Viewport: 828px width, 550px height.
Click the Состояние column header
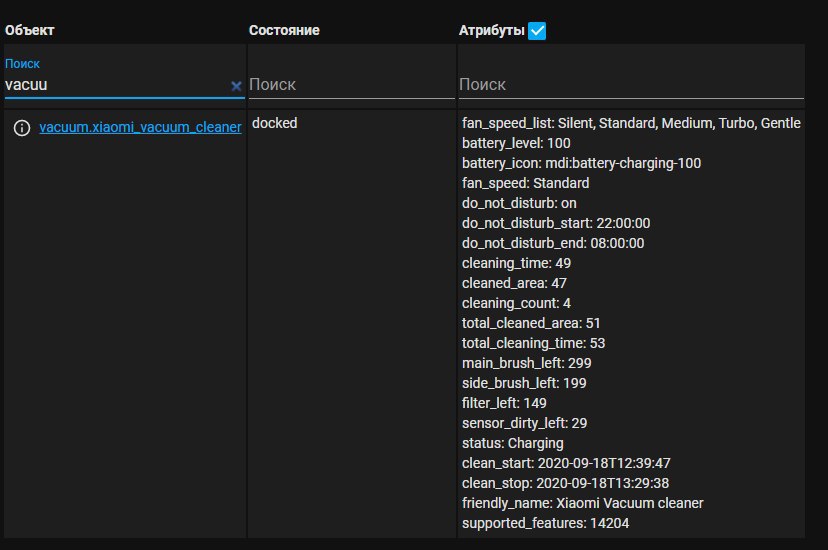pos(284,31)
